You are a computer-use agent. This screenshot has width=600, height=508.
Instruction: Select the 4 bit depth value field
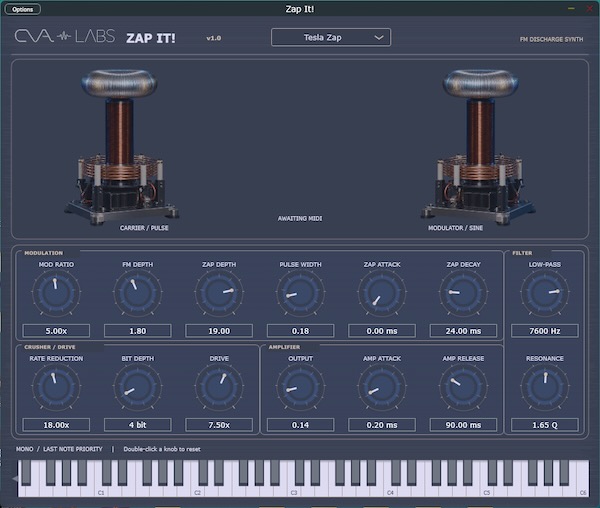pyautogui.click(x=138, y=425)
